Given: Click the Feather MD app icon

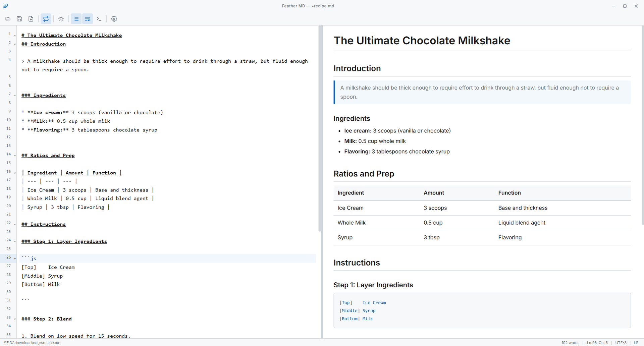Looking at the screenshot, I should point(6,6).
